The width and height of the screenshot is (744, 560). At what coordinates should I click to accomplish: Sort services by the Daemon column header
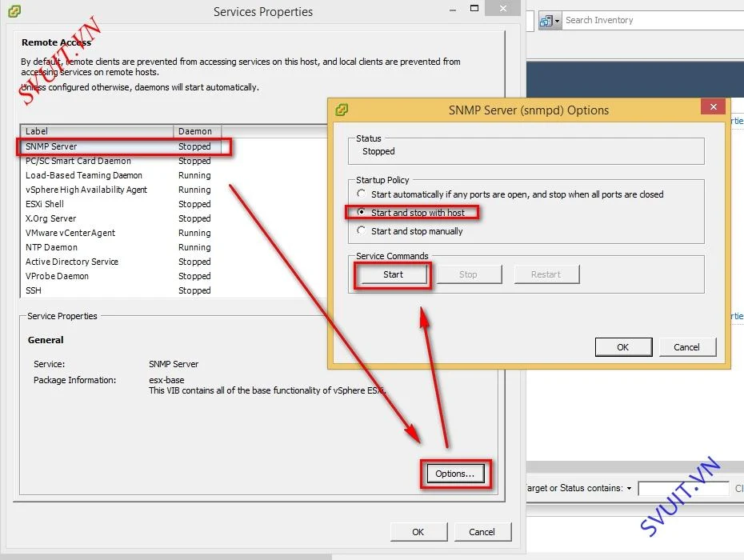click(198, 131)
